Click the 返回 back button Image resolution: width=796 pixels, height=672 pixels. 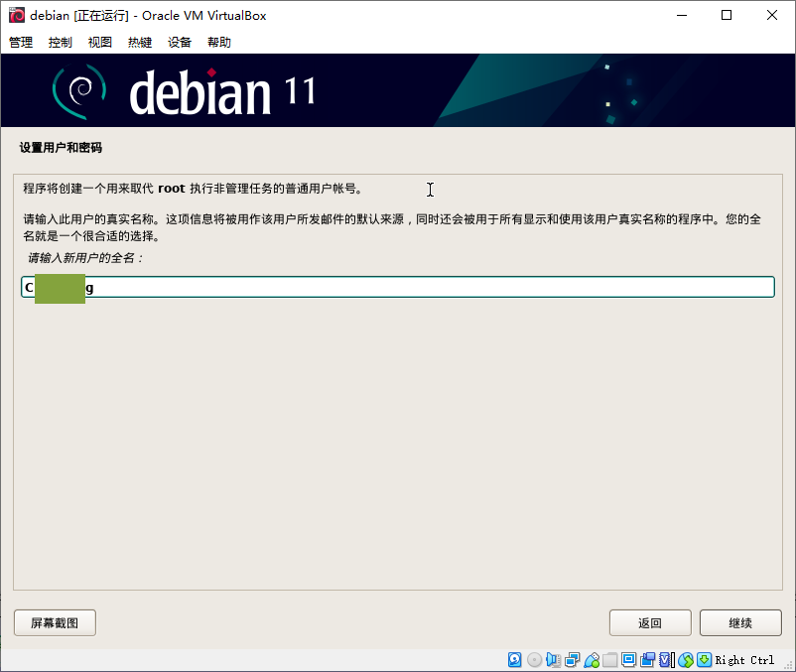650,622
